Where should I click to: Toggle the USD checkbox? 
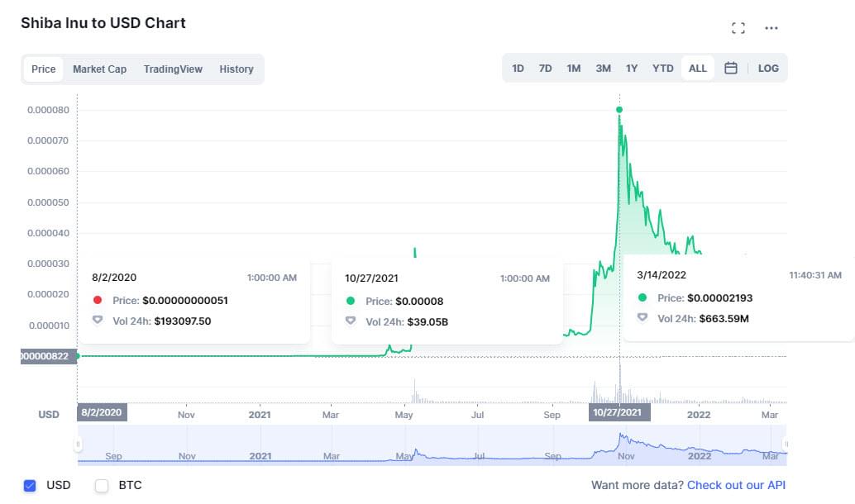tap(31, 486)
